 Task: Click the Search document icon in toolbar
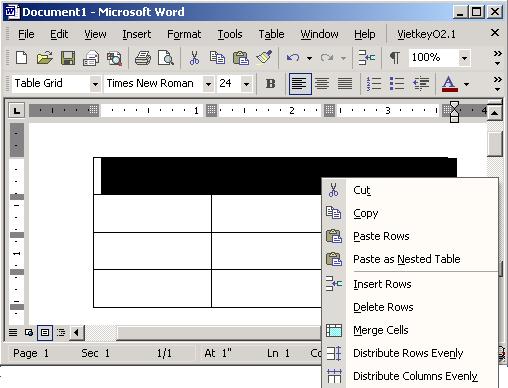(114, 58)
